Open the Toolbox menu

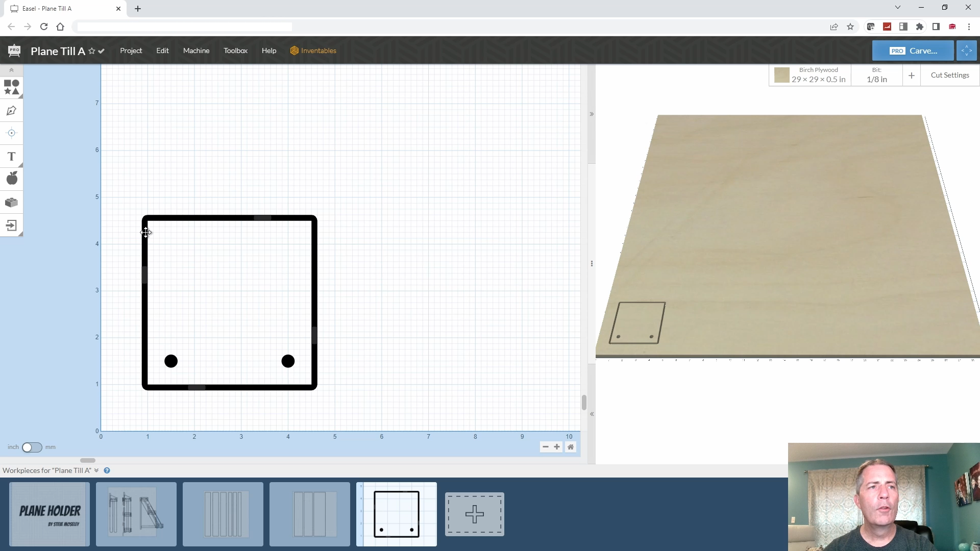235,51
